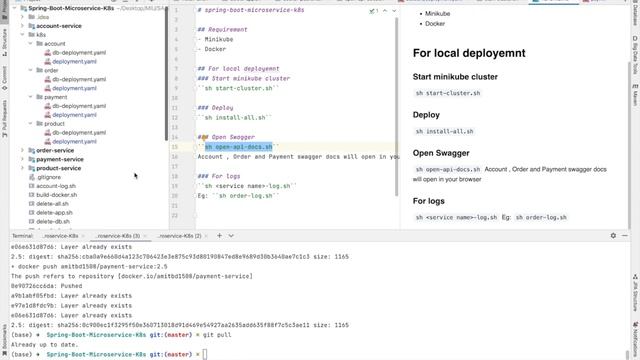Switch to first roservice-K8s terminal tab
The width and height of the screenshot is (640, 360).
[x=60, y=236]
